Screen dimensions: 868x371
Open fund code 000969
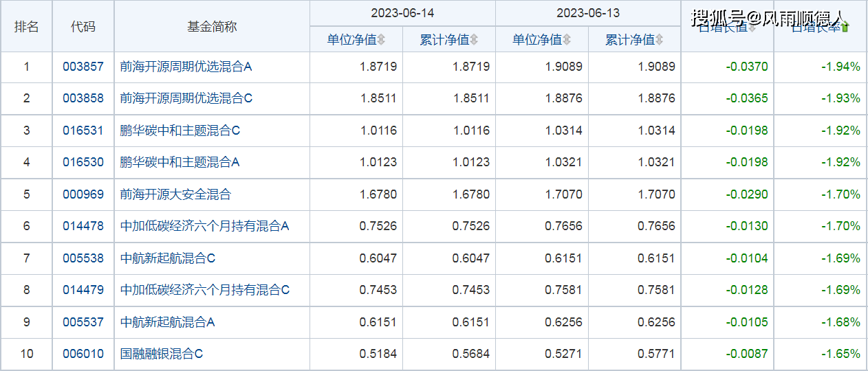[x=83, y=194]
